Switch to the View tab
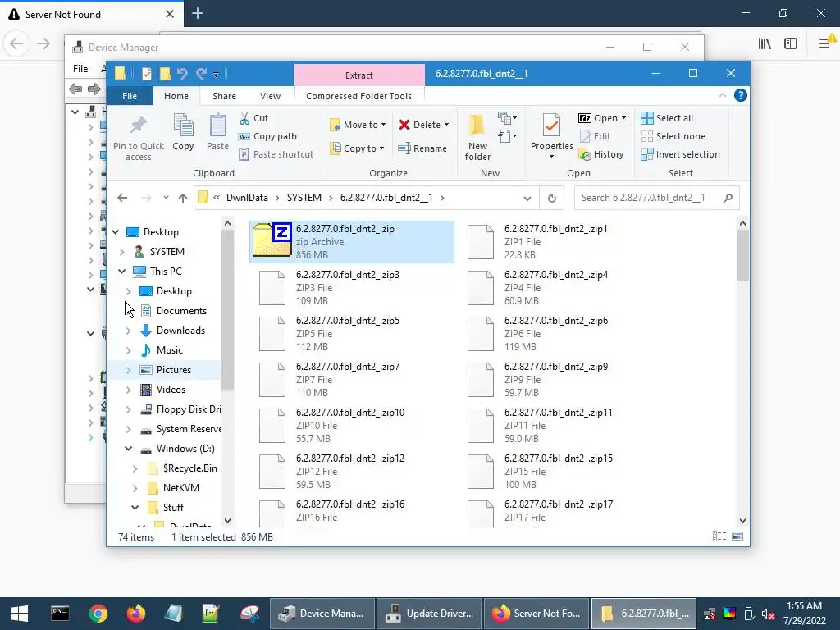Image resolution: width=840 pixels, height=630 pixels. [270, 96]
